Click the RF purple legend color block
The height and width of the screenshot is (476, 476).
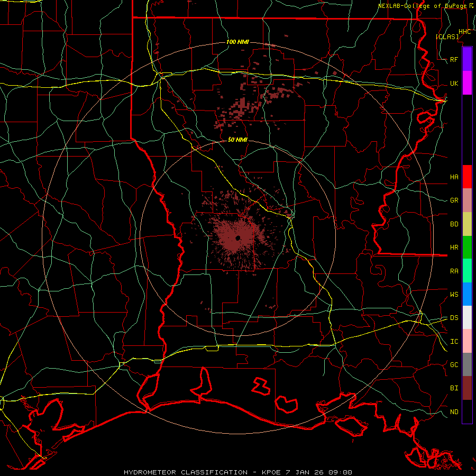[467, 59]
